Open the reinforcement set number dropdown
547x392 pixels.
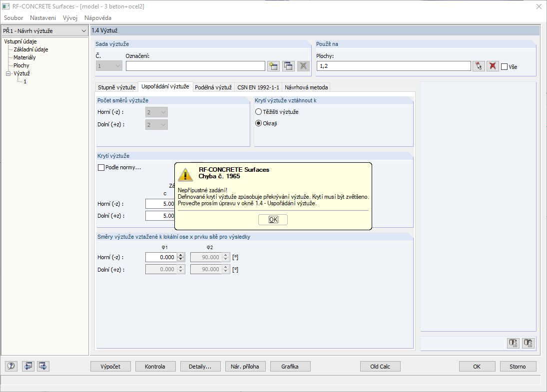click(109, 66)
